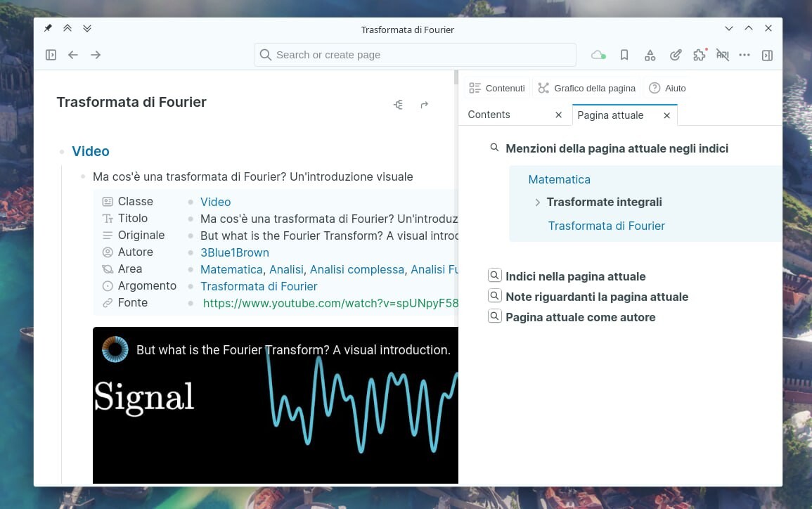The width and height of the screenshot is (812, 509).
Task: Open the plugins puzzle-piece icon
Action: [700, 55]
